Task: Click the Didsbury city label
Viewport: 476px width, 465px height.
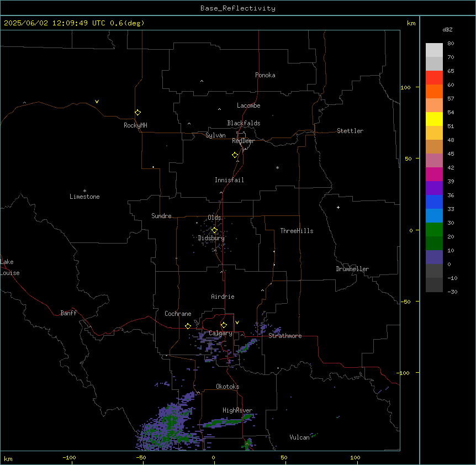Action: [211, 238]
